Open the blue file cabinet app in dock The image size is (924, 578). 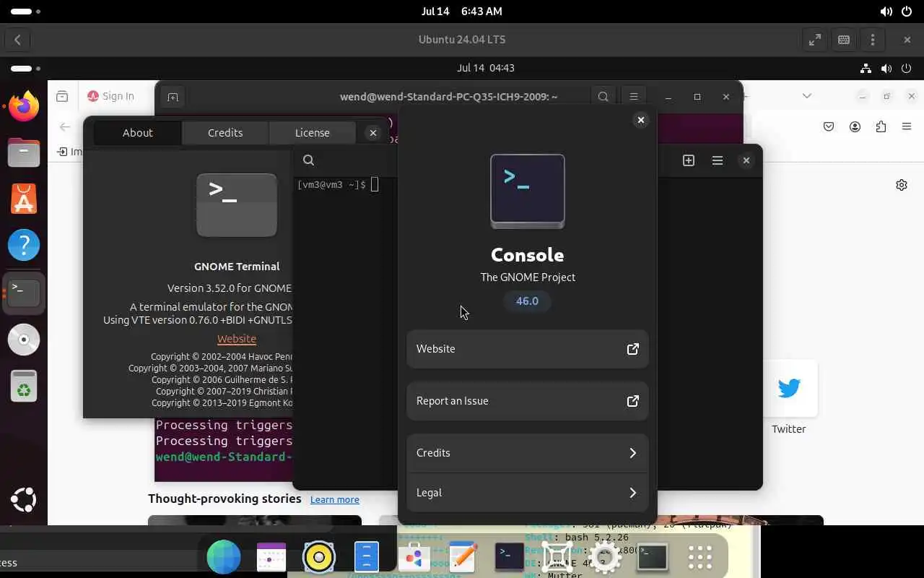coord(367,557)
